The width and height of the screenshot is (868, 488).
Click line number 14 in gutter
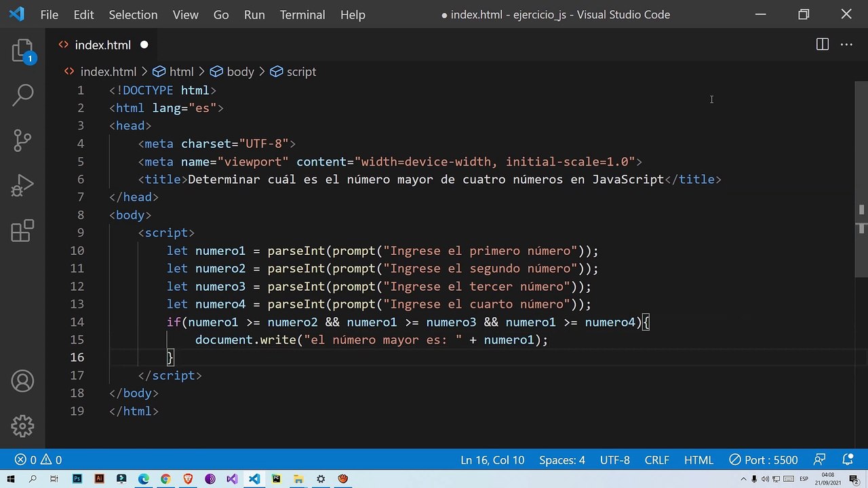pyautogui.click(x=77, y=322)
